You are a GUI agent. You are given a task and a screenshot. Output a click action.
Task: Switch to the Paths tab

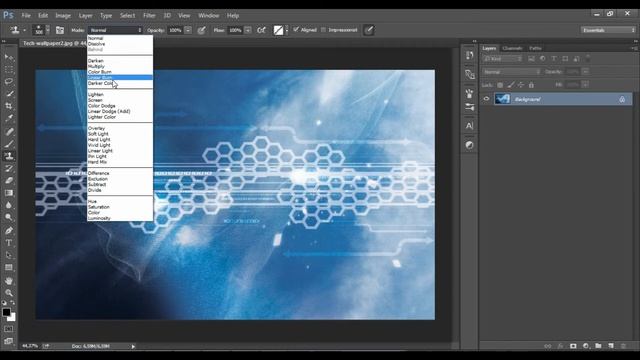click(535, 48)
